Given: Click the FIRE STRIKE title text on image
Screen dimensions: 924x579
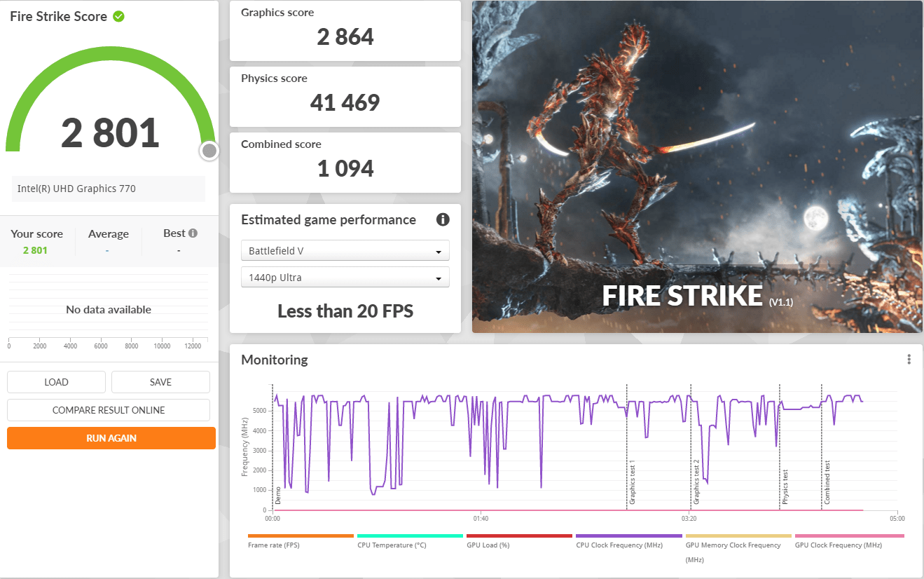Looking at the screenshot, I should (682, 297).
